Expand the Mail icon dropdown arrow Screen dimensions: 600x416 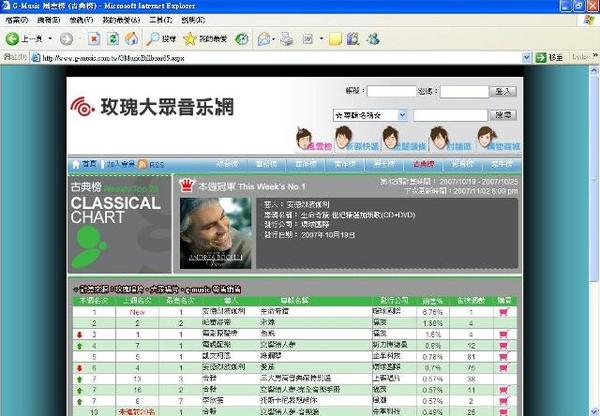pyautogui.click(x=273, y=39)
